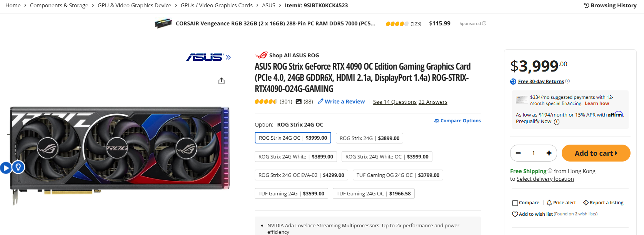Click the Free Shipping info icon
The image size is (644, 235).
pyautogui.click(x=550, y=171)
